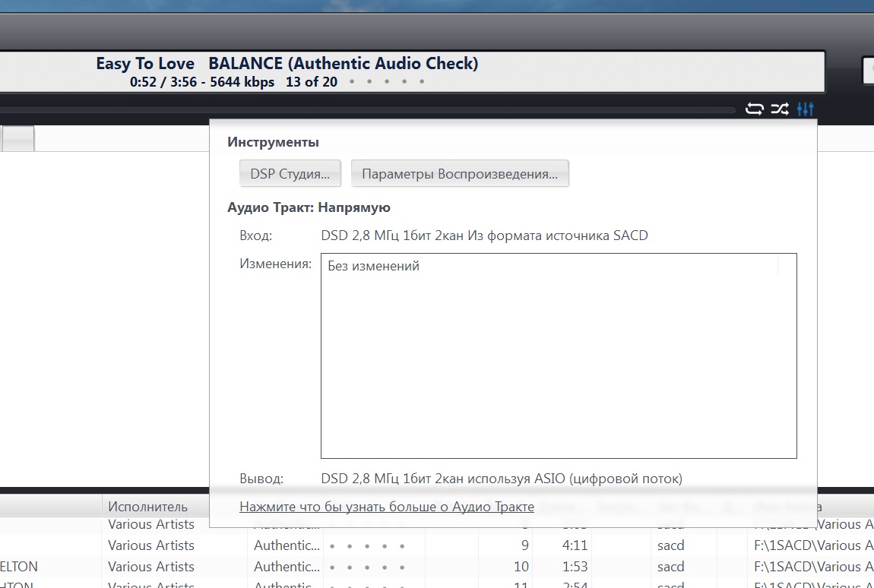Screen dimensions: 874x588
Task: Sort by the Исполнитель column header
Action: pyautogui.click(x=147, y=507)
